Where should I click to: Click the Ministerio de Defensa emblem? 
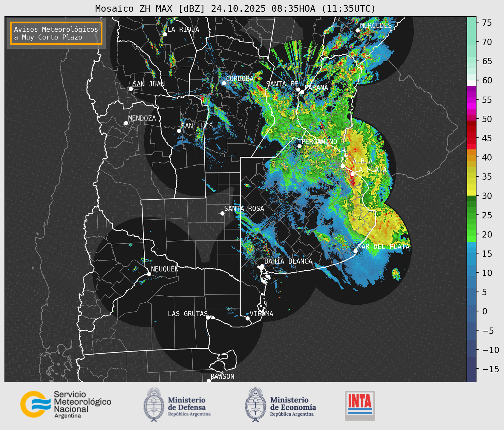(x=154, y=405)
